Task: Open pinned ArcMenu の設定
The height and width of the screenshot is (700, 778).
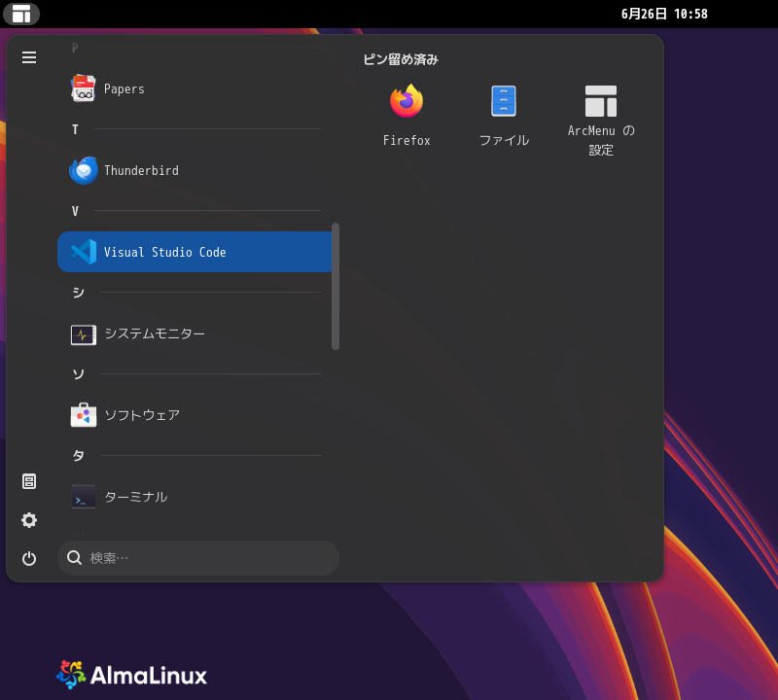Action: pos(601,120)
